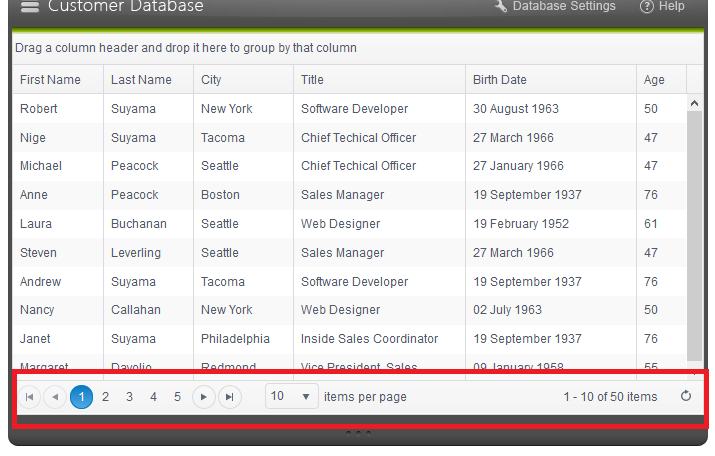This screenshot has height=456, width=715.
Task: Click the Title column header
Action: (312, 80)
